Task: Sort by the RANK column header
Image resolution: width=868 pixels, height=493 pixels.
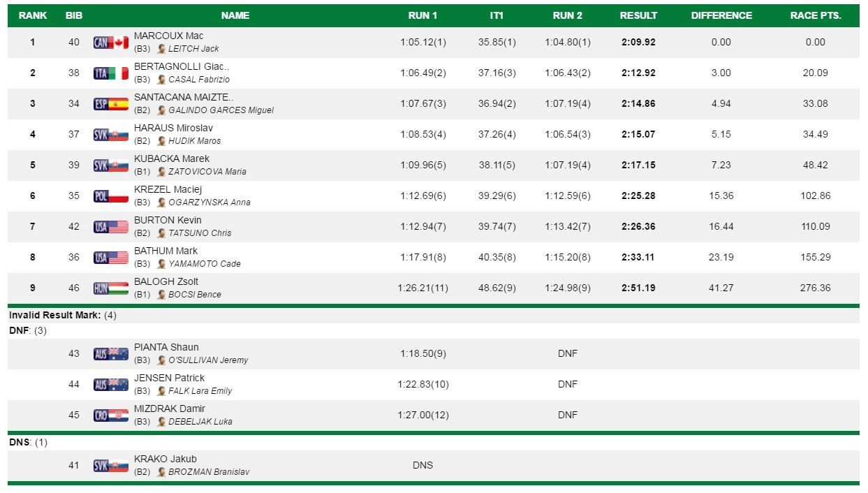Action: pos(33,15)
